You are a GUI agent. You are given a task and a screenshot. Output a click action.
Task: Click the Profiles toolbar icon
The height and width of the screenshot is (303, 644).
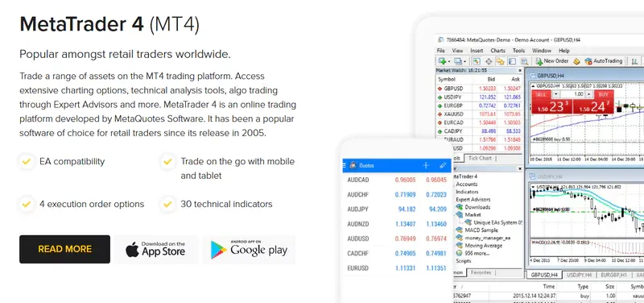coord(457,61)
